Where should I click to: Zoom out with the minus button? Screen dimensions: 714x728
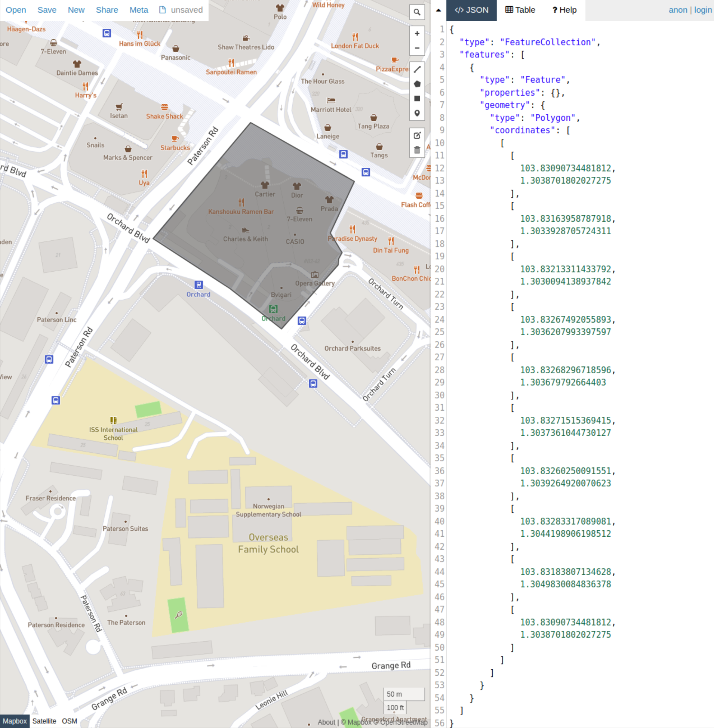click(x=417, y=48)
